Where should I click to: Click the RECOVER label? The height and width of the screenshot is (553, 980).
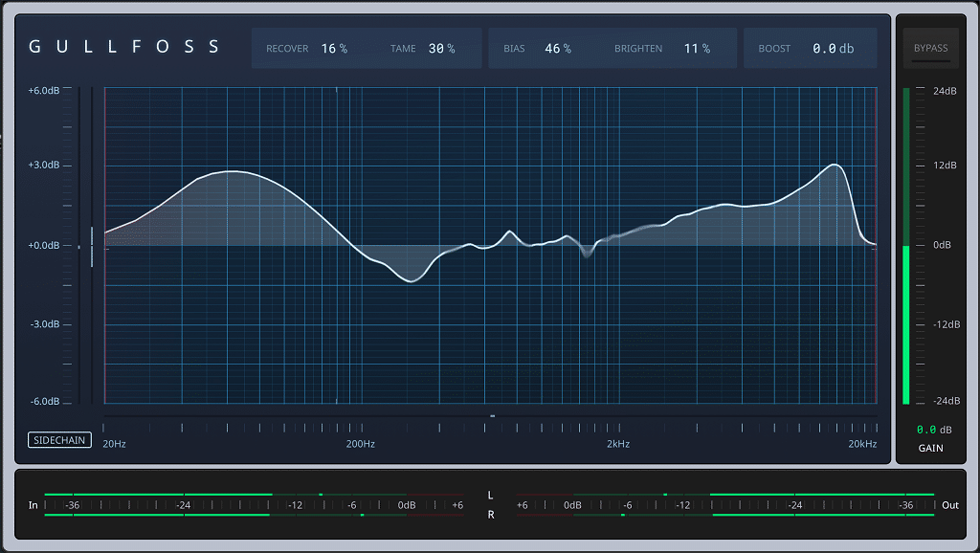[287, 48]
